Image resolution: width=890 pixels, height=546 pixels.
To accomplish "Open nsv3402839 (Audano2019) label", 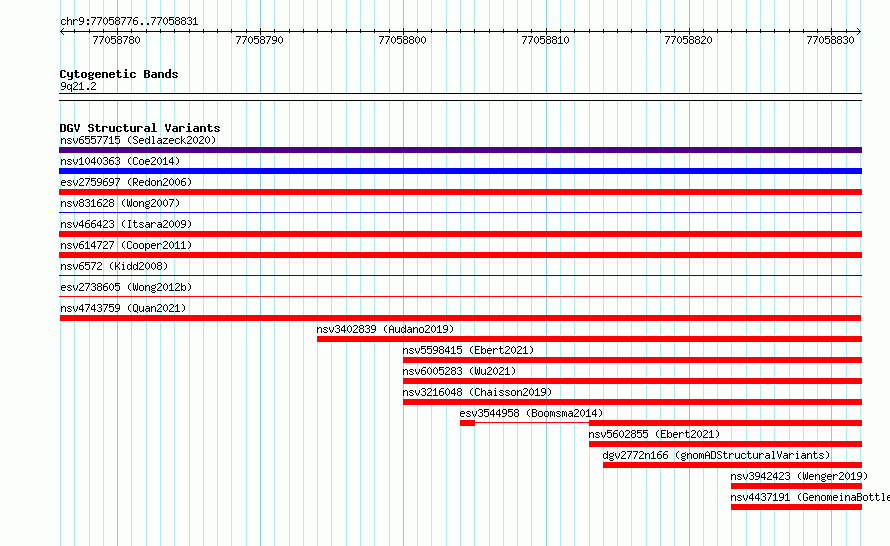I will (x=385, y=329).
